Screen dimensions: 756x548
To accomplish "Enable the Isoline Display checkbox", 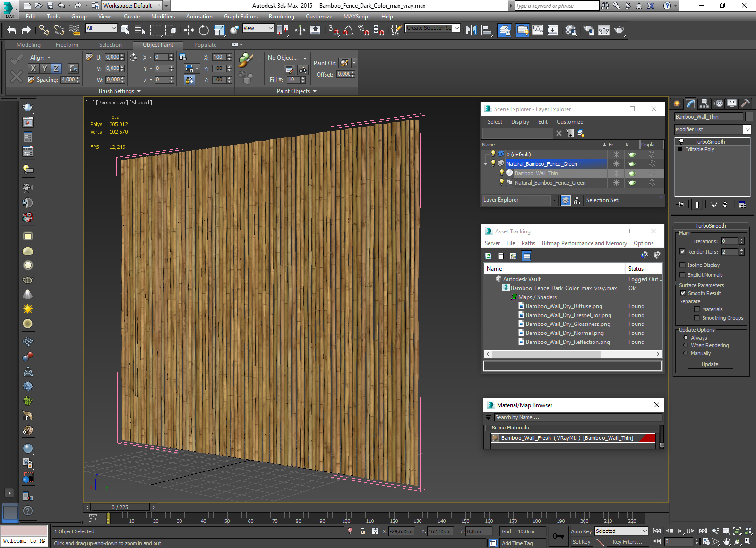I will click(682, 265).
